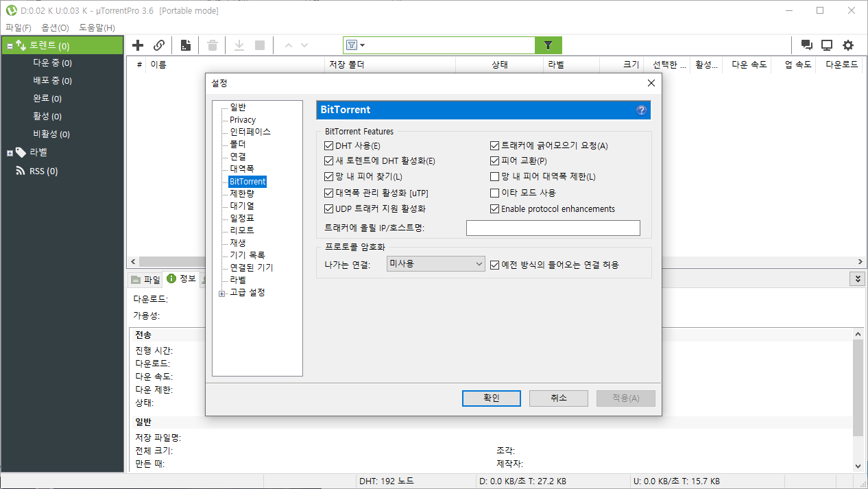Toggle Enable protocol enhancements checkbox
Viewport: 868px width, 489px height.
coord(494,209)
